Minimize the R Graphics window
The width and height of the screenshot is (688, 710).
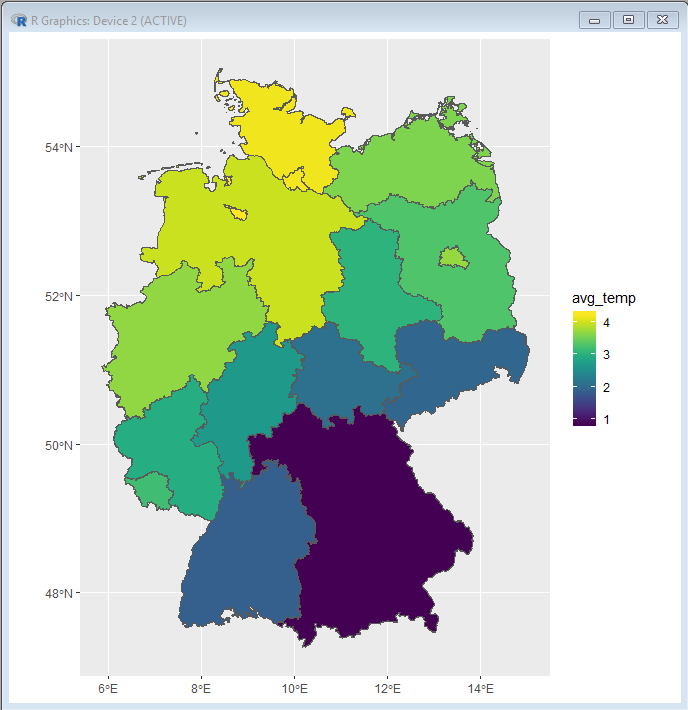coord(595,20)
